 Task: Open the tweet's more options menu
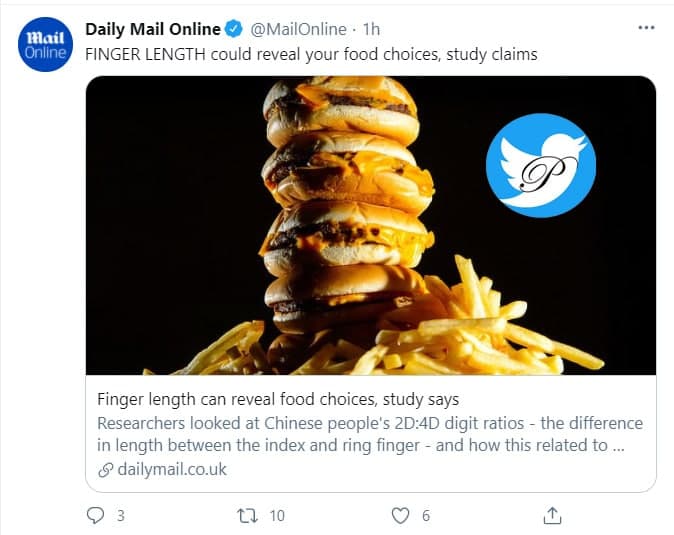[646, 28]
